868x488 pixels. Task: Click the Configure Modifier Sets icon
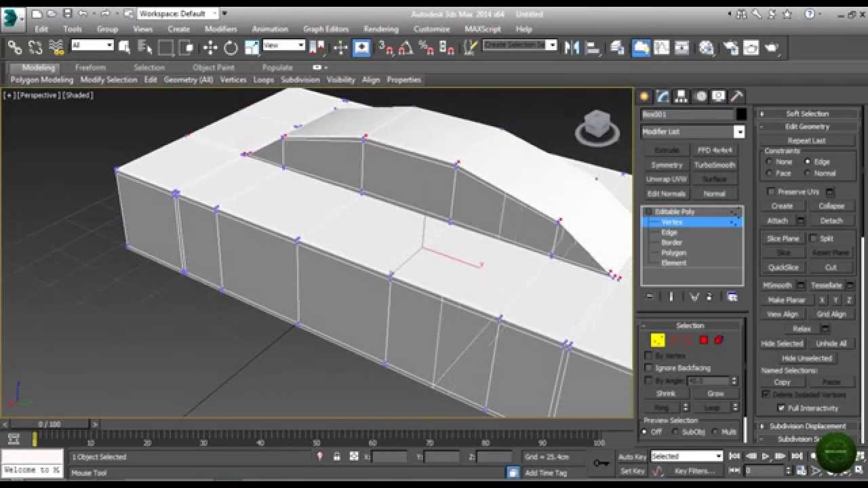tap(732, 297)
